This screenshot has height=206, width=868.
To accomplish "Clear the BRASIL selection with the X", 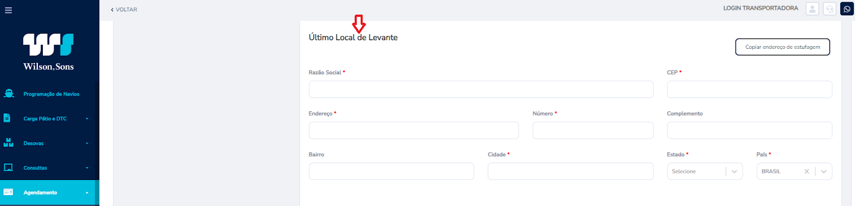I will tap(807, 171).
